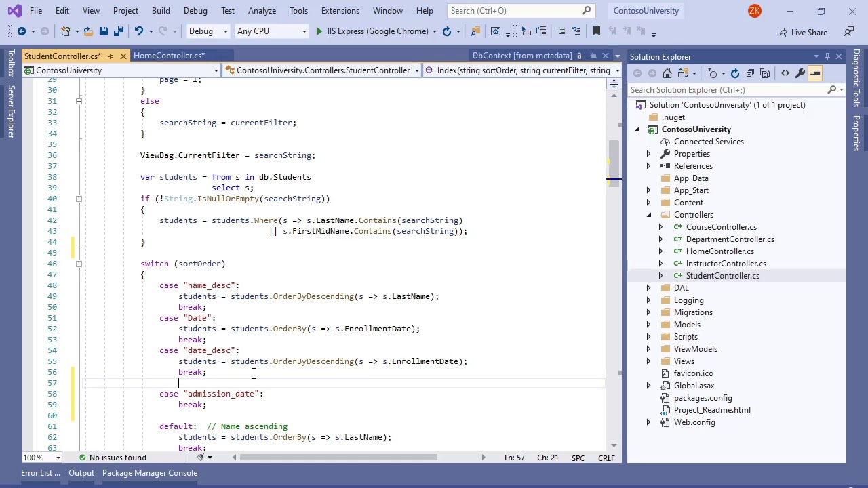Screen dimensions: 868x488
Task: Expand the Models folder in Solution Explorer
Action: click(x=648, y=325)
